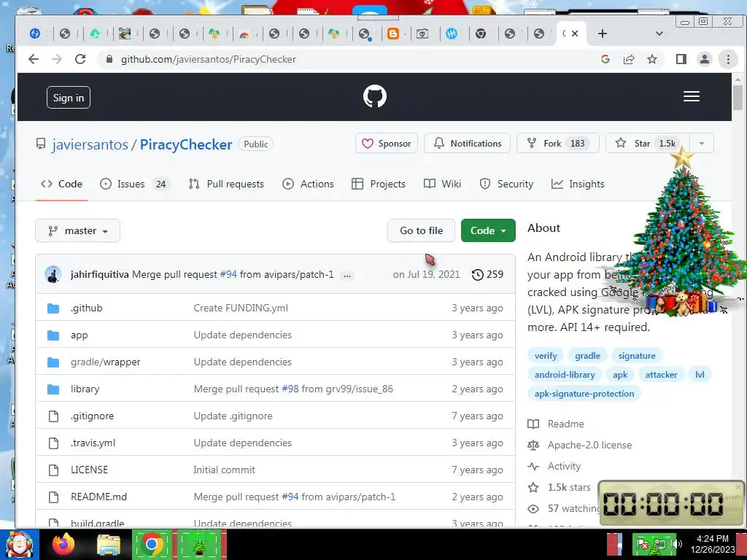This screenshot has width=747, height=560.
Task: Open the .gitignore file
Action: (92, 416)
